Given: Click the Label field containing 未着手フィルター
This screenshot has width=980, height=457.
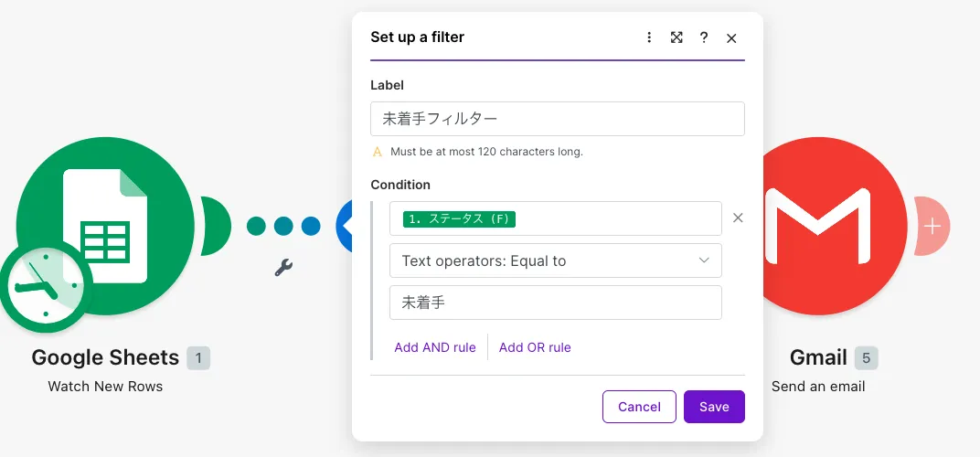Looking at the screenshot, I should pyautogui.click(x=558, y=119).
